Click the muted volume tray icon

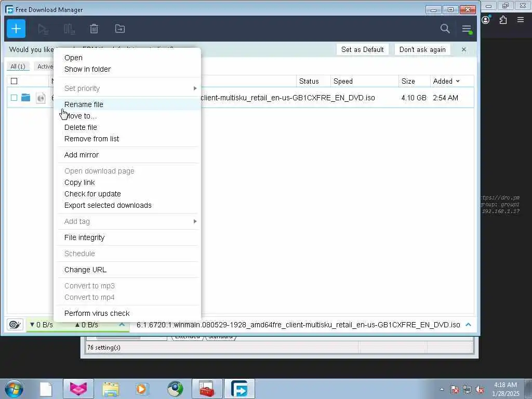pos(480,390)
